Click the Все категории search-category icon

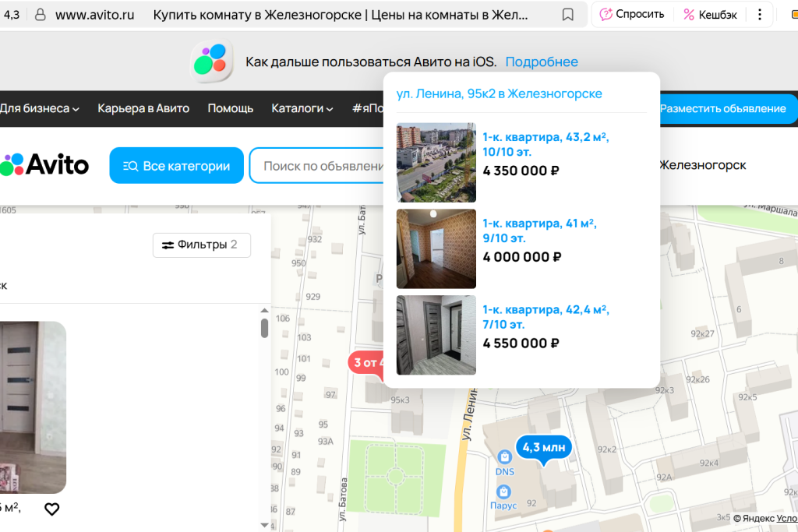tap(129, 165)
